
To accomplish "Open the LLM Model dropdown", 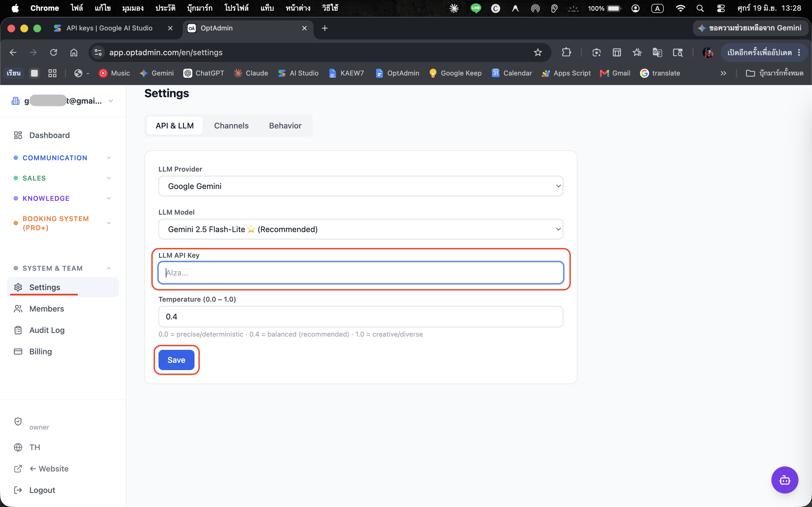I will pyautogui.click(x=360, y=229).
